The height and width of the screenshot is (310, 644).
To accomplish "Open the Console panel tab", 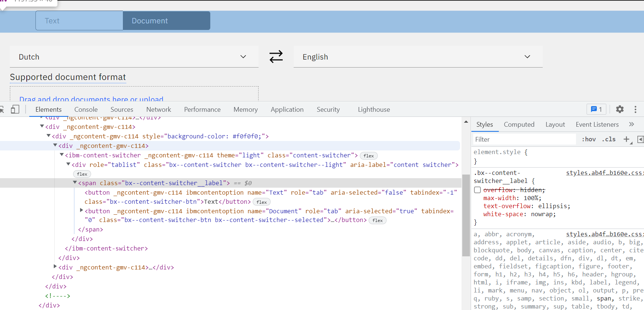I will [86, 110].
